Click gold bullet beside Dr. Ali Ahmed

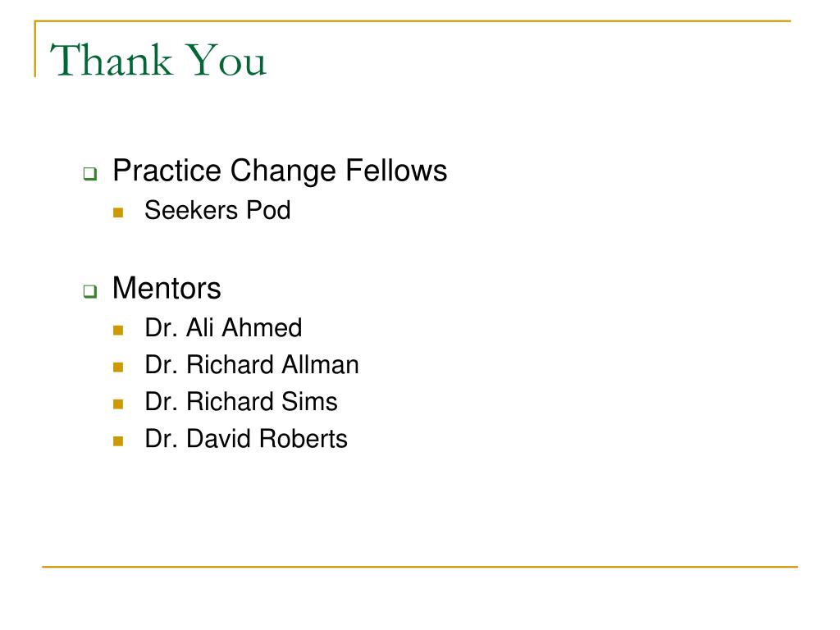(x=118, y=330)
